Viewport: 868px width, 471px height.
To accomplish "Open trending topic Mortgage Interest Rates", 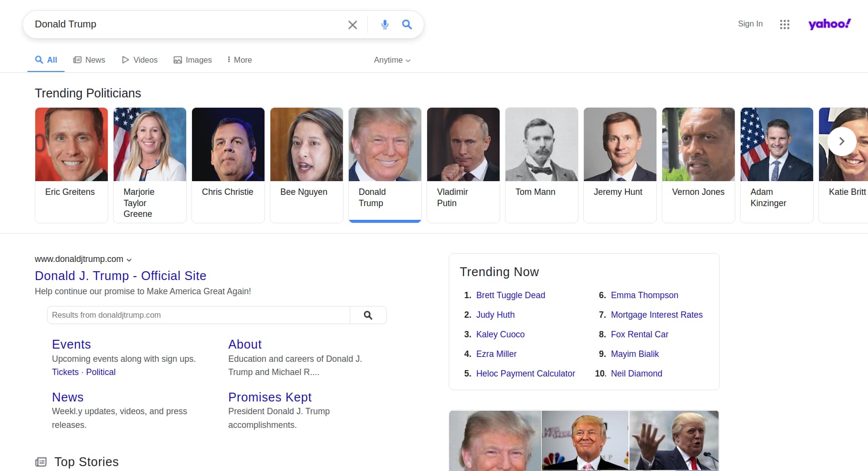I will point(657,315).
